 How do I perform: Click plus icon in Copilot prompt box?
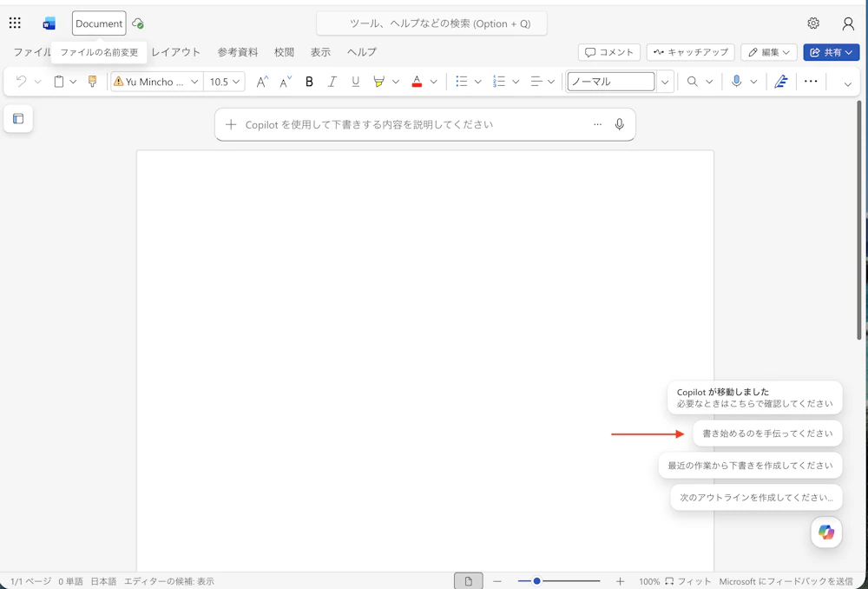[x=231, y=125]
